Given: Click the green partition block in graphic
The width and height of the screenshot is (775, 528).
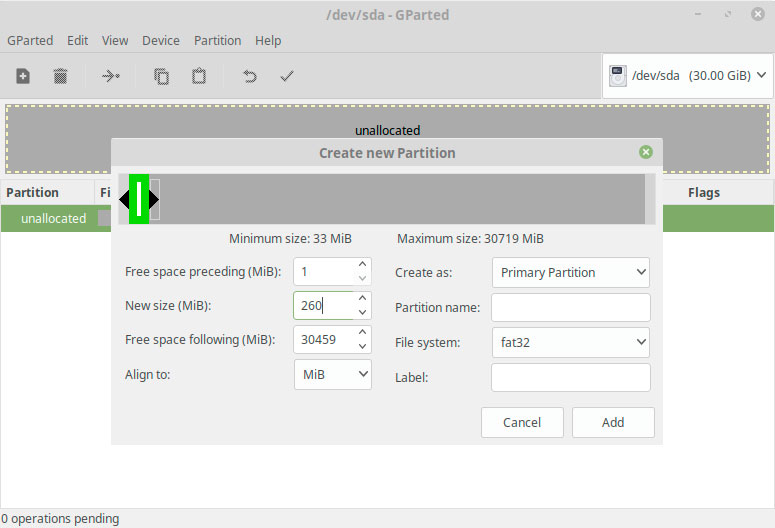Looking at the screenshot, I should (x=139, y=199).
